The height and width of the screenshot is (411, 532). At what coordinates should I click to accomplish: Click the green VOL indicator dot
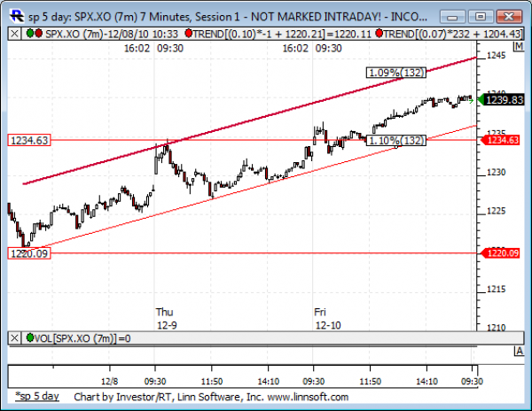(30, 337)
